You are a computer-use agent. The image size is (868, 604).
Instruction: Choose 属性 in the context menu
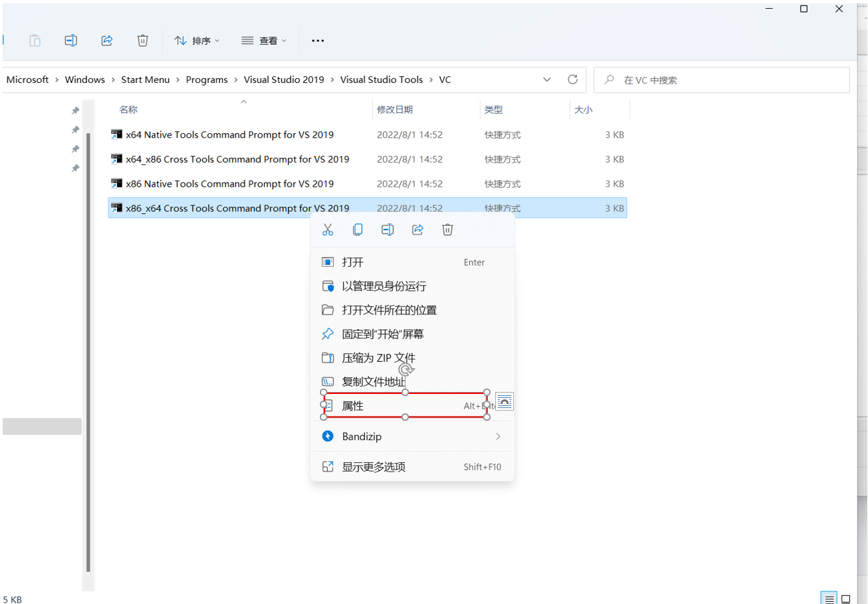[353, 406]
